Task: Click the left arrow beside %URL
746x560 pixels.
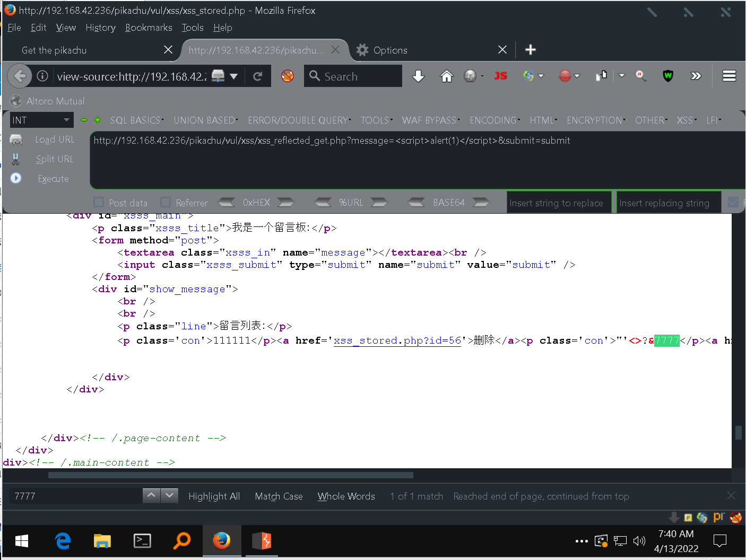Action: coord(323,203)
